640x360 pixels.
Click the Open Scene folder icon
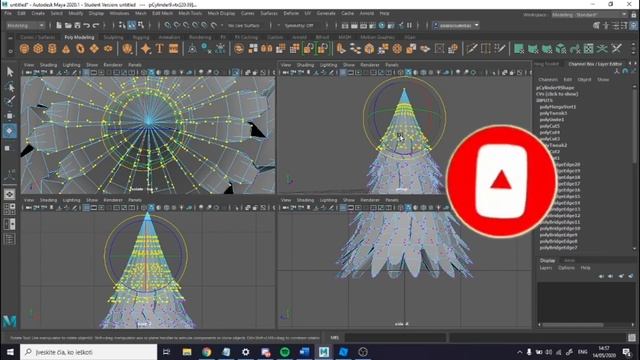pos(68,25)
